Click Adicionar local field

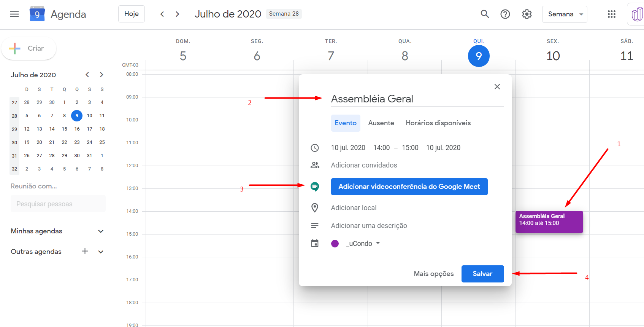[x=354, y=208]
